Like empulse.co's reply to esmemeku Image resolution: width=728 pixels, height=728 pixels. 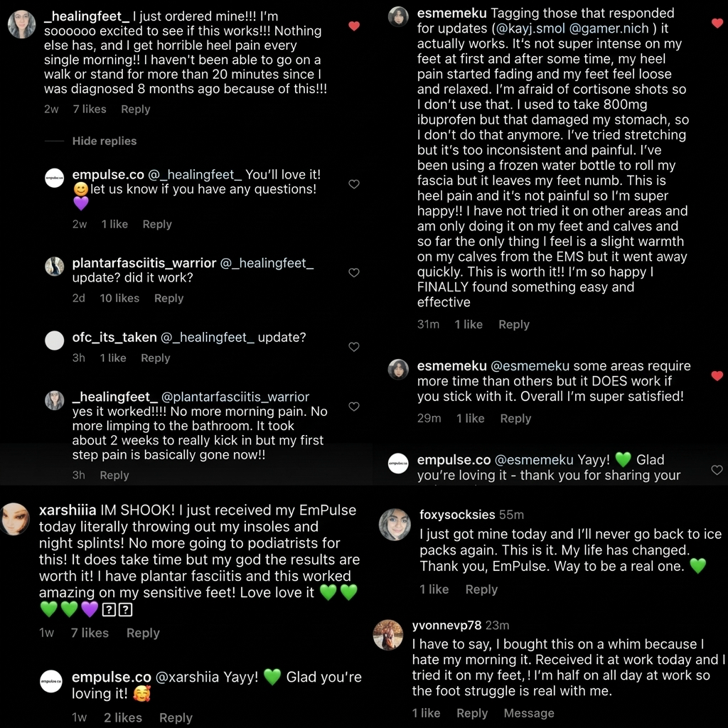pyautogui.click(x=717, y=470)
